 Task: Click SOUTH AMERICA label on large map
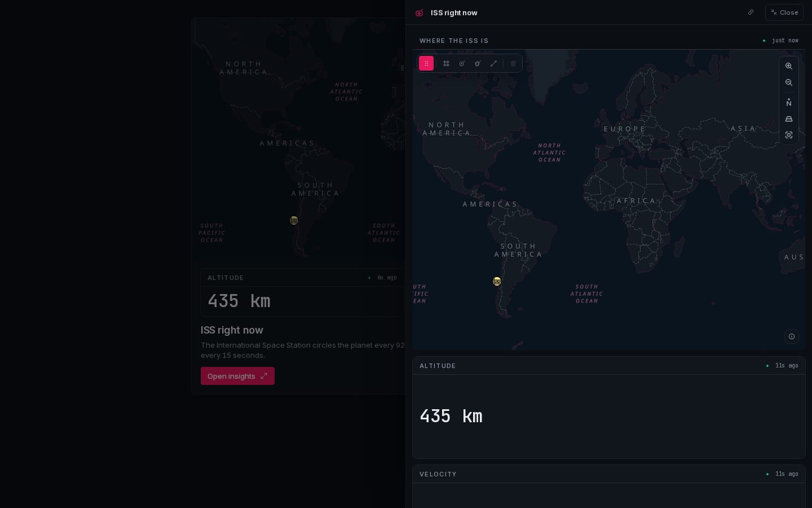pos(518,250)
